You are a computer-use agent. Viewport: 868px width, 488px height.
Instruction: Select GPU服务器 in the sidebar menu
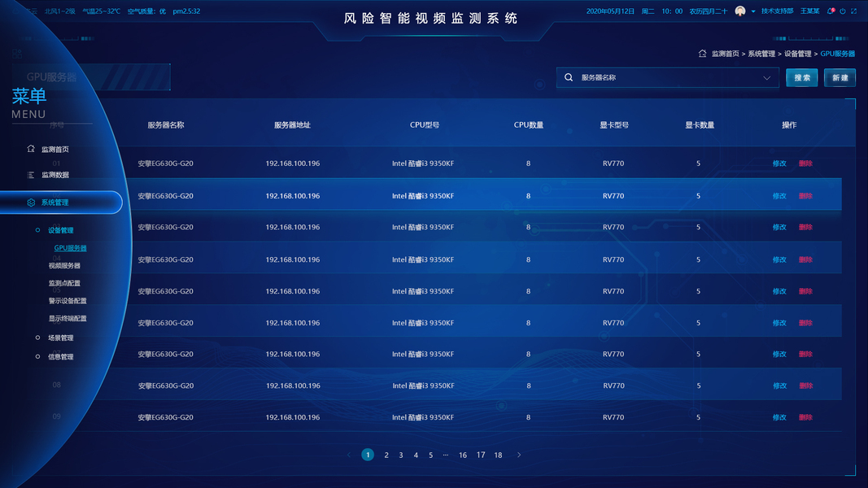[70, 248]
